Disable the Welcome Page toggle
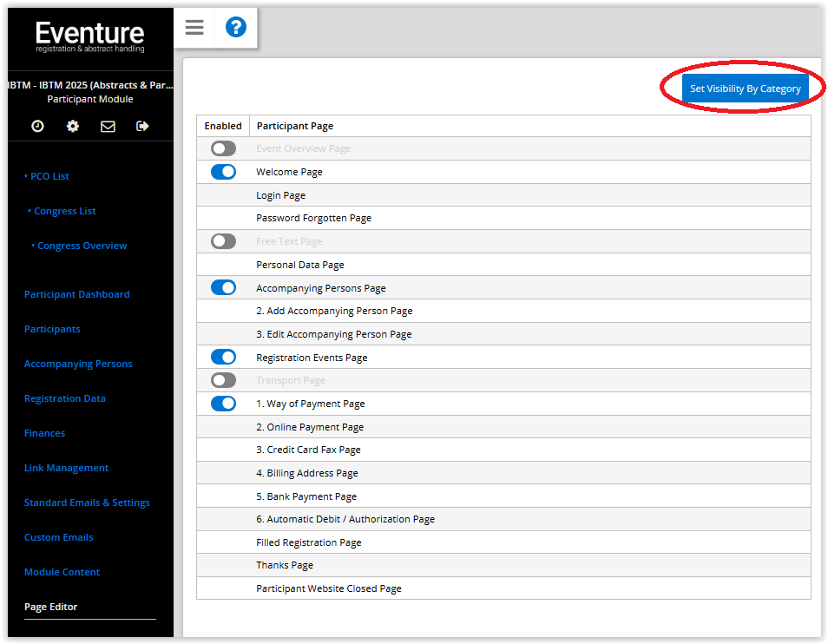 click(x=223, y=172)
